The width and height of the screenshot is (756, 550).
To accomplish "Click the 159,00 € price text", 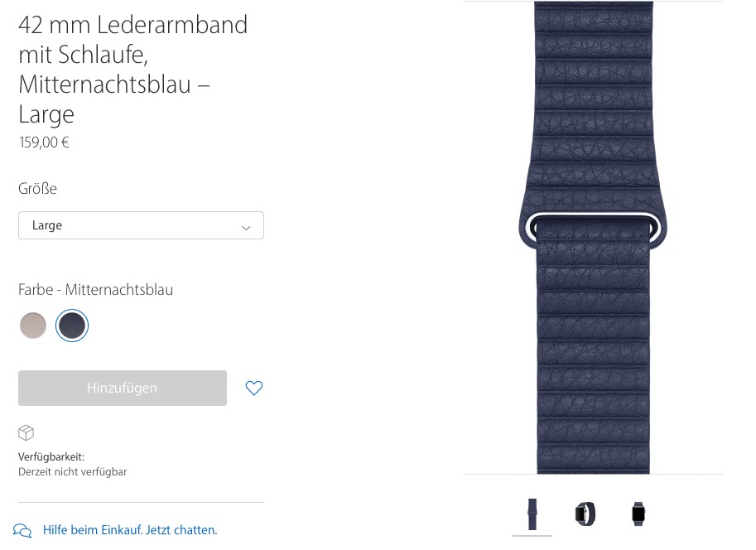I will 44,142.
